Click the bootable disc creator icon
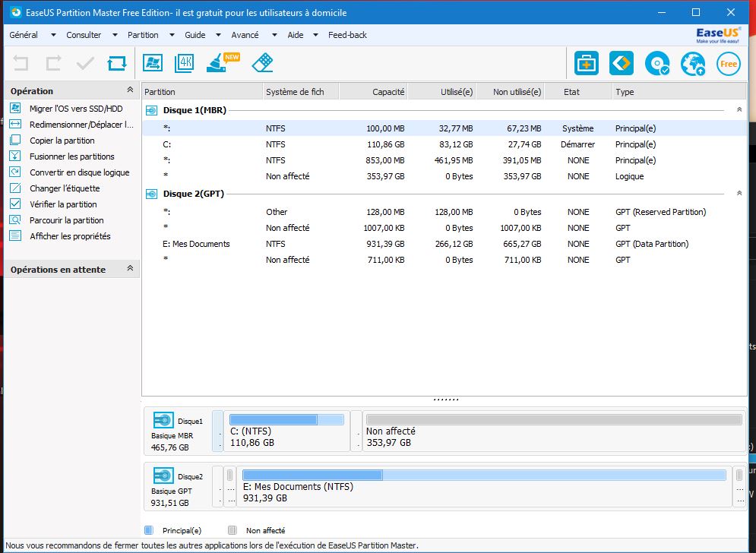This screenshot has width=756, height=553. point(656,64)
